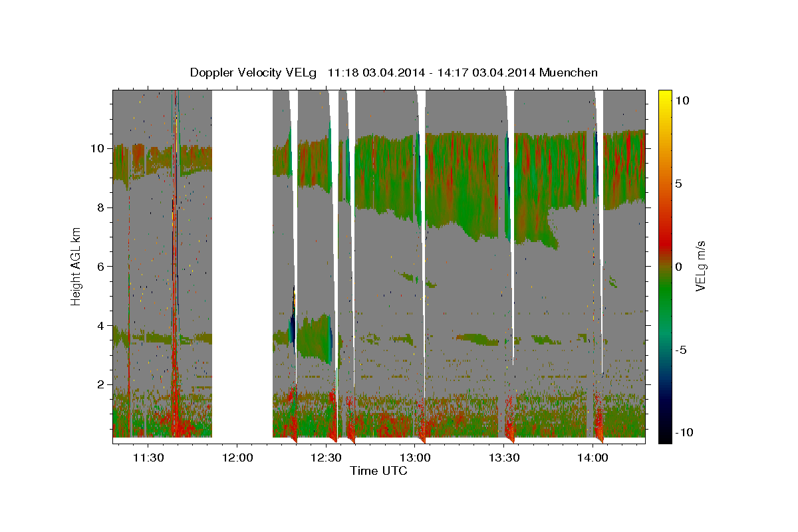Click the white data gap near 12:00
Viewport: 798px width, 532px height.
click(x=243, y=266)
